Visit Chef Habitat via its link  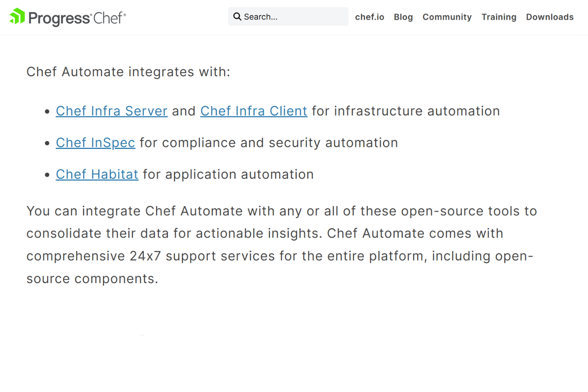(x=97, y=174)
